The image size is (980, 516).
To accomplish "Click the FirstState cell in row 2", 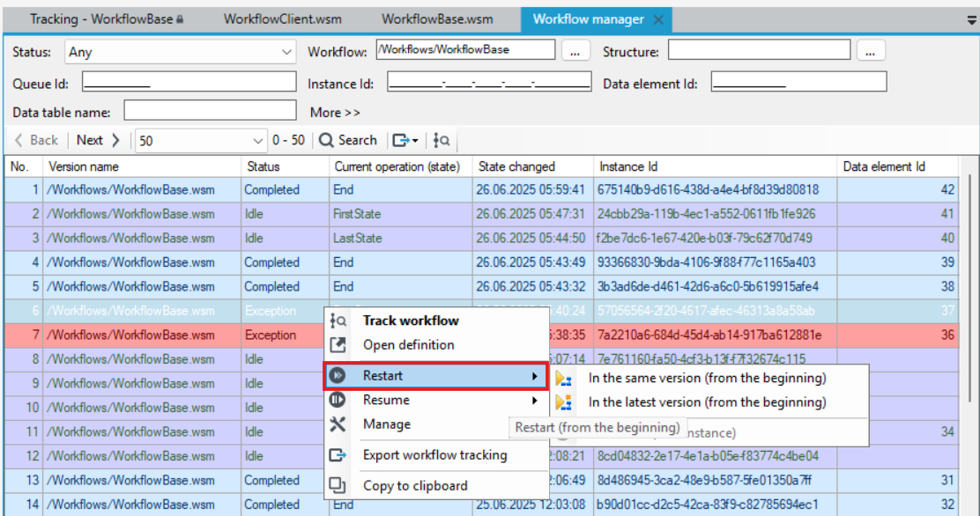I will (401, 214).
